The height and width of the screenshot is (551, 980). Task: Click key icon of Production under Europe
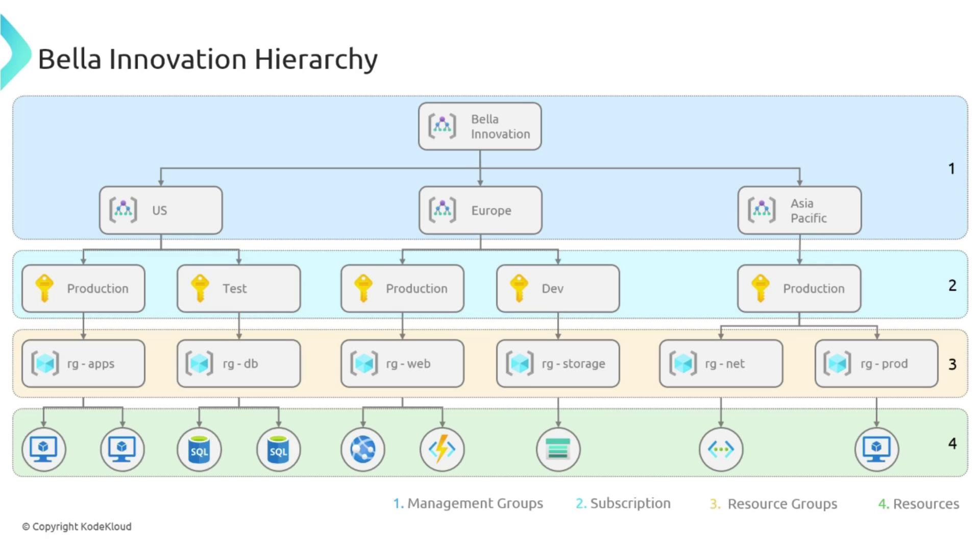pos(363,288)
